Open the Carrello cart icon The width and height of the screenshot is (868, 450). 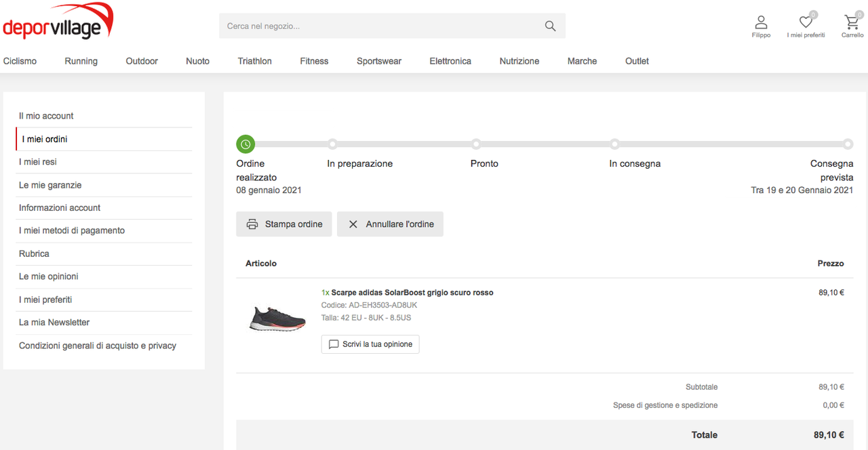852,22
